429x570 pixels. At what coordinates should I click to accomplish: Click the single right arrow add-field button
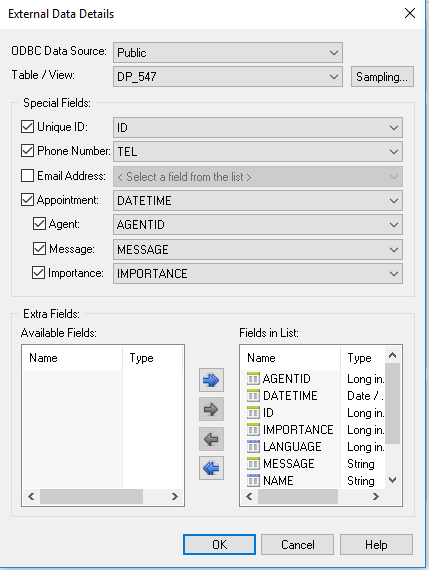[211, 409]
